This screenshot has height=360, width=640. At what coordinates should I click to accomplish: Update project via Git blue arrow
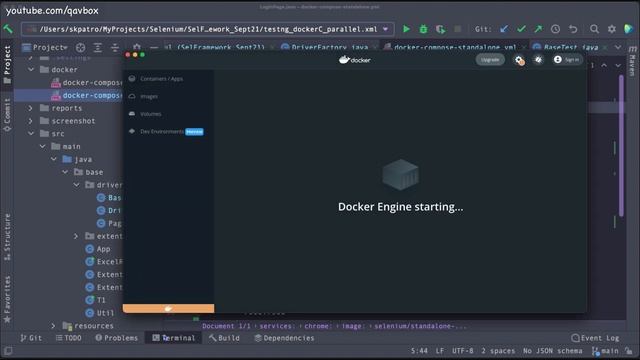504,29
